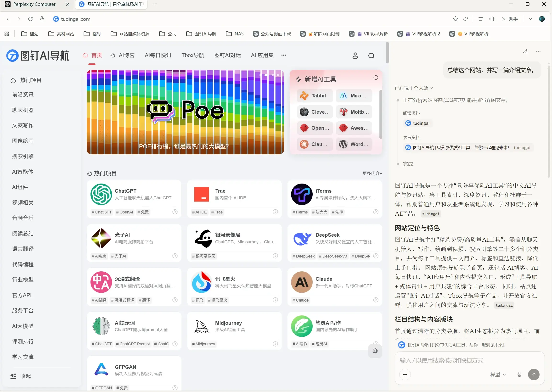Expand the header more menu ellipsis
This screenshot has width=552, height=392.
[x=283, y=55]
